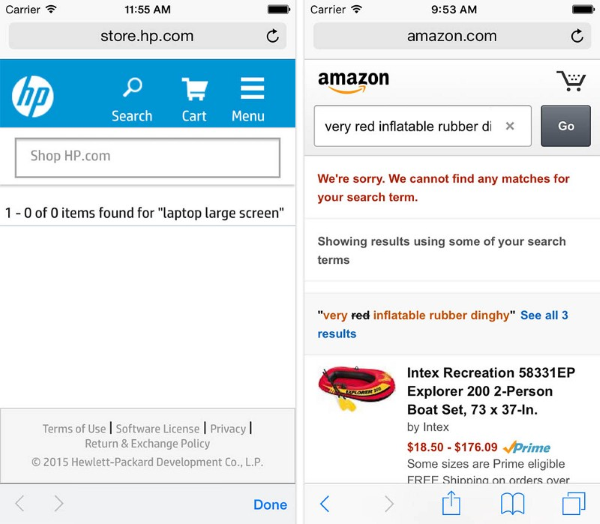The image size is (600, 524).
Task: Open the Intex boat product thumbnail
Action: click(x=357, y=392)
